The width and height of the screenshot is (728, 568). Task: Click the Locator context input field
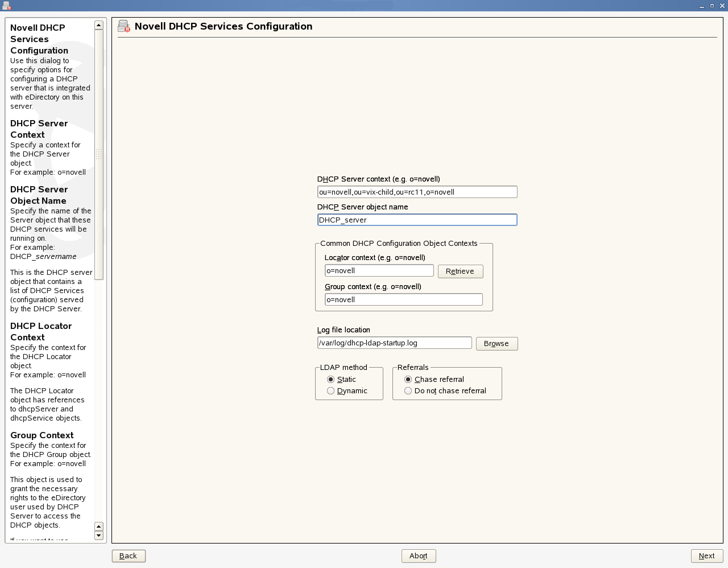pyautogui.click(x=379, y=271)
